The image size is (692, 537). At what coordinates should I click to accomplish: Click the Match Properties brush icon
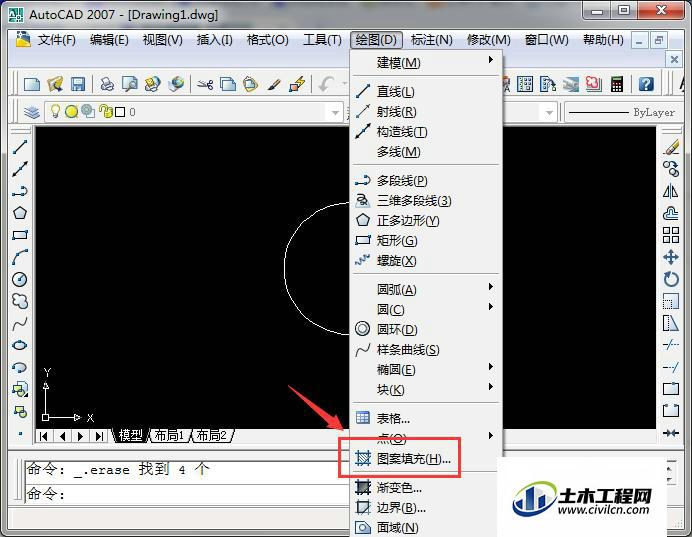[x=274, y=84]
